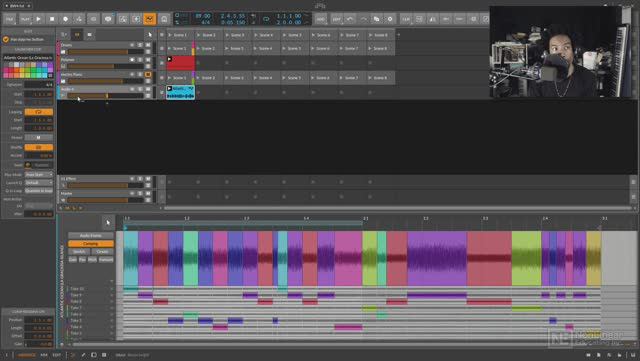Select the pencil tool in the bottom bar

(84, 355)
